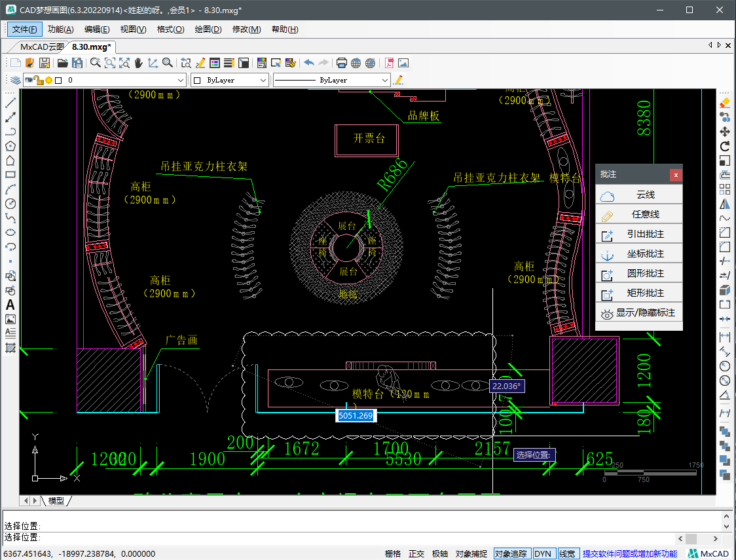The width and height of the screenshot is (736, 560).
Task: Click the 圆形批注 circle annotation button
Action: [x=639, y=274]
